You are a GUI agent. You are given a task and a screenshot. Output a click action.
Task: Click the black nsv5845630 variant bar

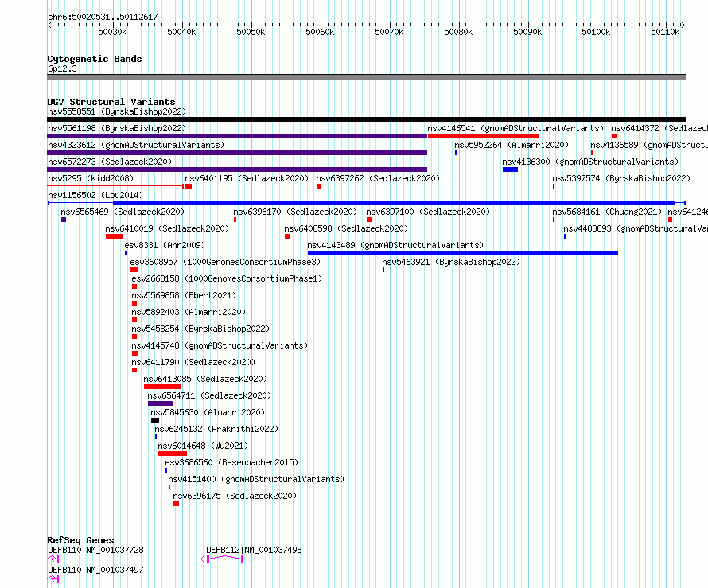(x=155, y=420)
